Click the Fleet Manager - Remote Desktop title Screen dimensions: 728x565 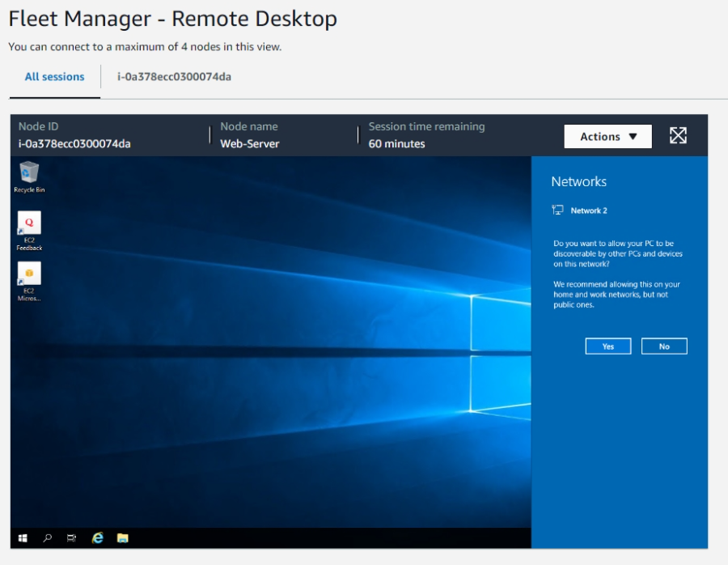coord(173,19)
